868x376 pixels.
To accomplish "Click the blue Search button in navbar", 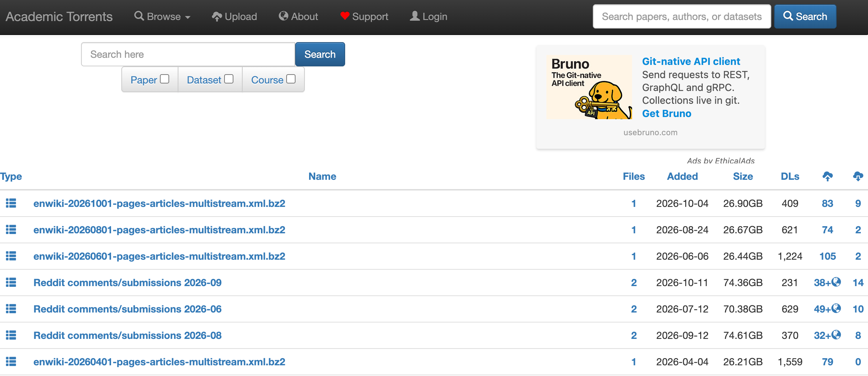I will pos(805,16).
